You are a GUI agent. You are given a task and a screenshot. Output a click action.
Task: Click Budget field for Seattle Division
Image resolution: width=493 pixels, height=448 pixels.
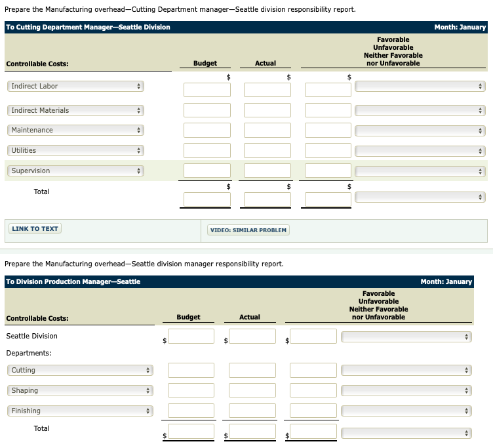[191, 336]
